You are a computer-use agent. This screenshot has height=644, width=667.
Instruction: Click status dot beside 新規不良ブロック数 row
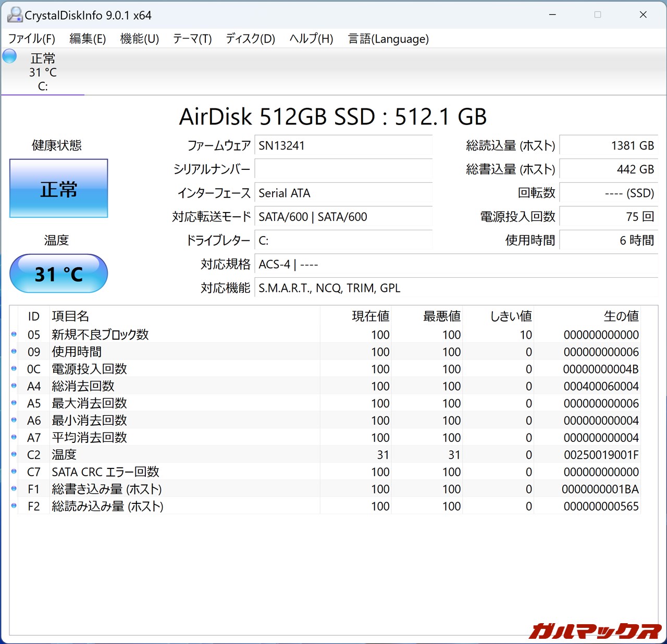pyautogui.click(x=14, y=335)
